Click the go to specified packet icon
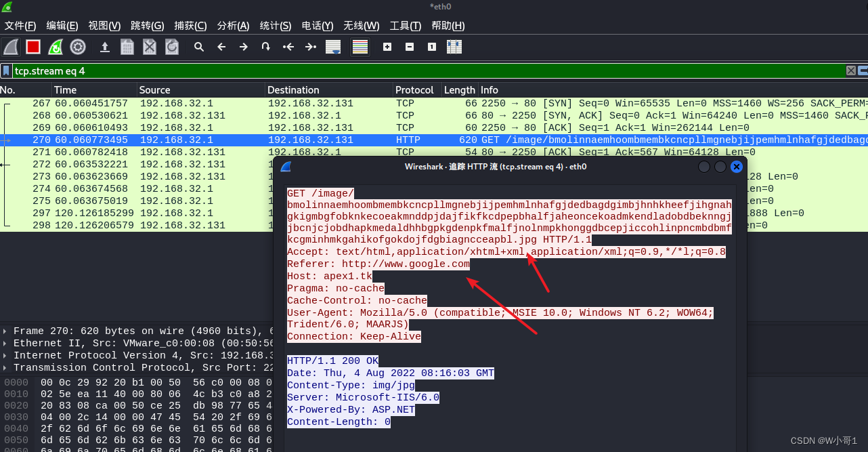Viewport: 868px width, 452px height. point(266,47)
